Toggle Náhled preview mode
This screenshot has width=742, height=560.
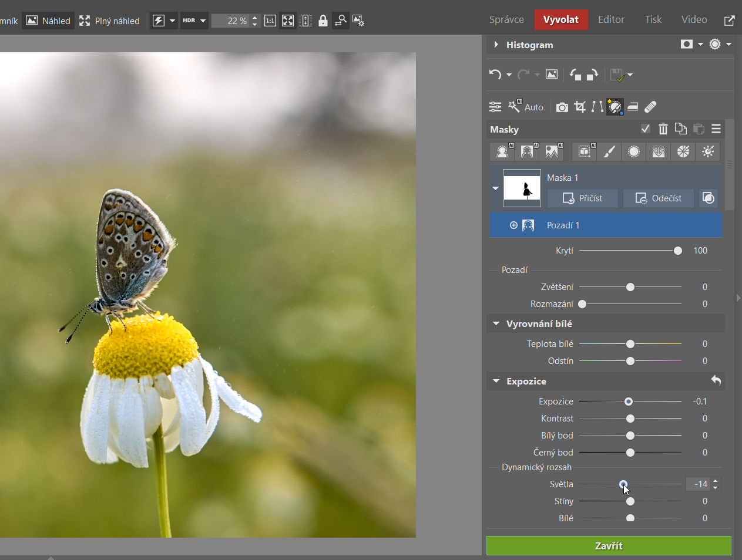(x=49, y=21)
